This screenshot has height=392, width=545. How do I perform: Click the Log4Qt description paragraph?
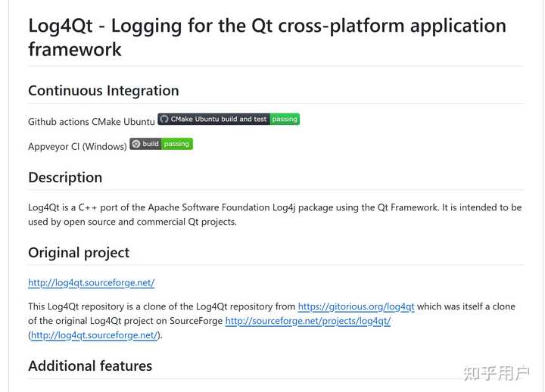pos(275,214)
